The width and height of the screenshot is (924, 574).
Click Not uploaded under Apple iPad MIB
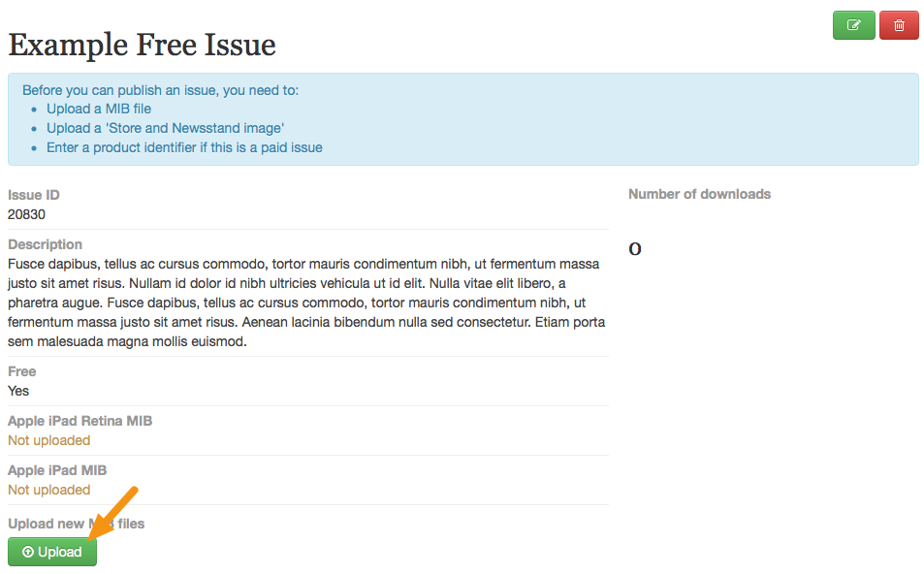pos(48,491)
